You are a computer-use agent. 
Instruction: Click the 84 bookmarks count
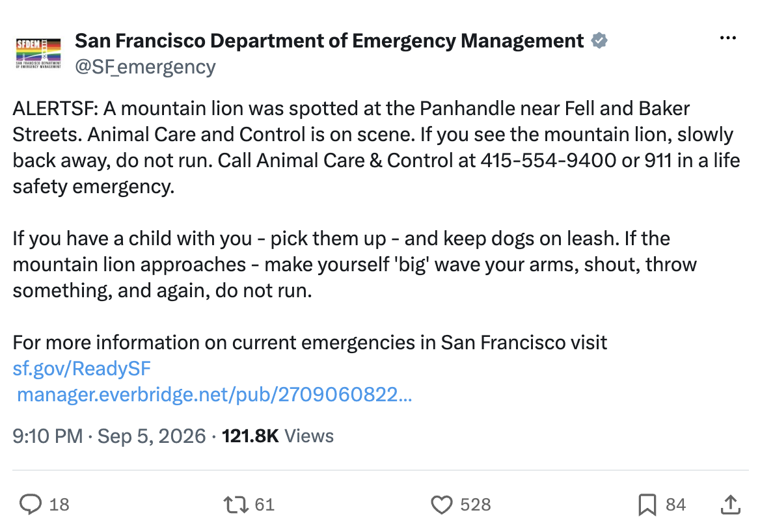(x=675, y=505)
